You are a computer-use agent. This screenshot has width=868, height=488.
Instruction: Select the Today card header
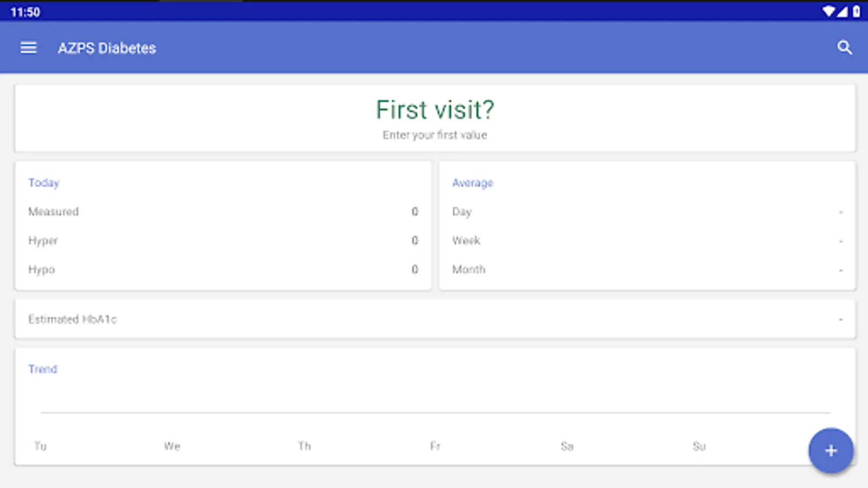point(44,183)
